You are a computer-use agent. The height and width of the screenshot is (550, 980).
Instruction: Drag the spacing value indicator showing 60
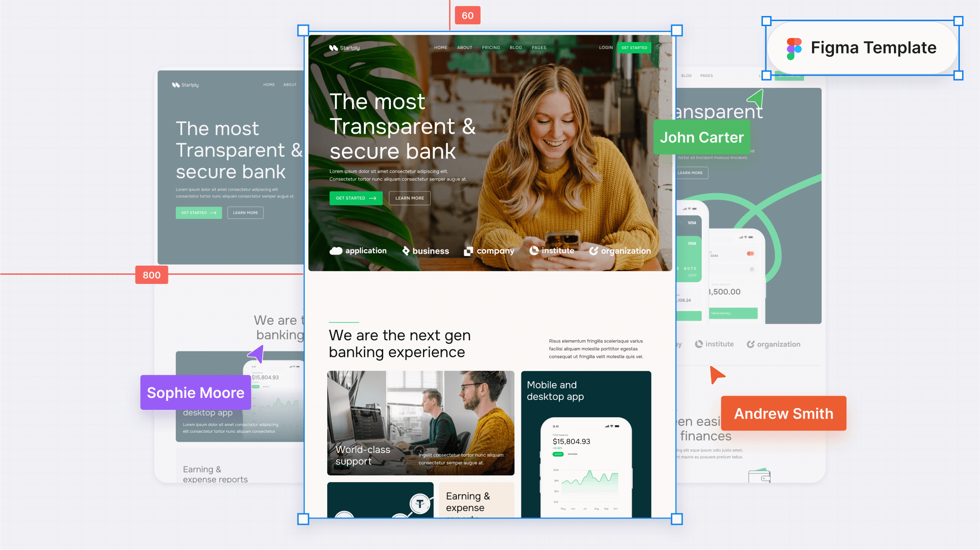coord(466,15)
